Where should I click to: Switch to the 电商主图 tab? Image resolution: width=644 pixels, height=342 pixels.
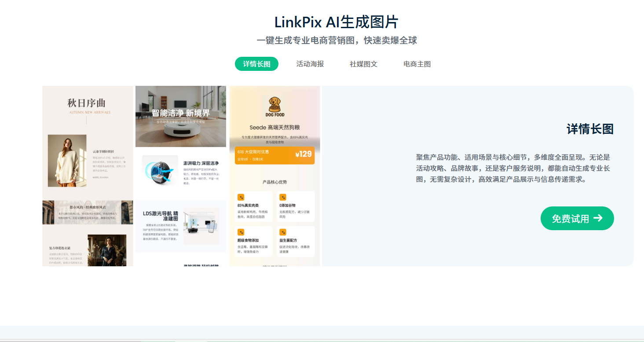[x=417, y=64]
